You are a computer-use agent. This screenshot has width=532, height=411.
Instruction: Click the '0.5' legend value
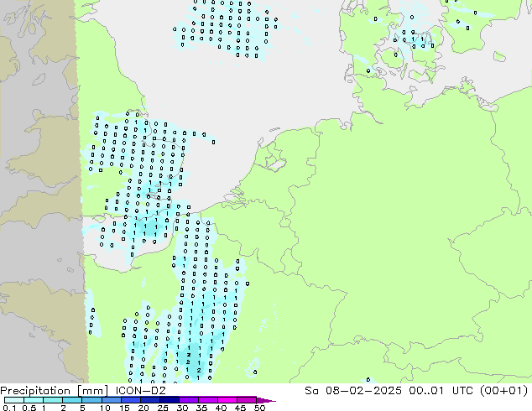click(x=29, y=408)
